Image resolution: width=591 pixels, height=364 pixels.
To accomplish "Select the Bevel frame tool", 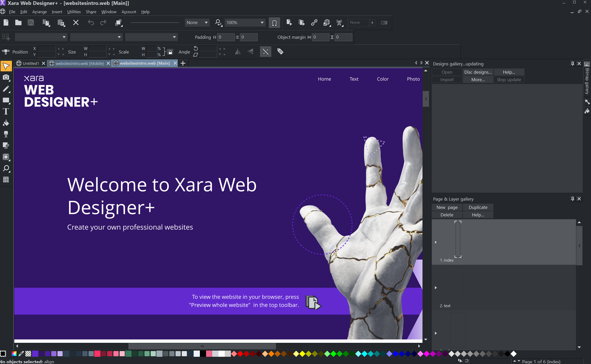I will 6,157.
